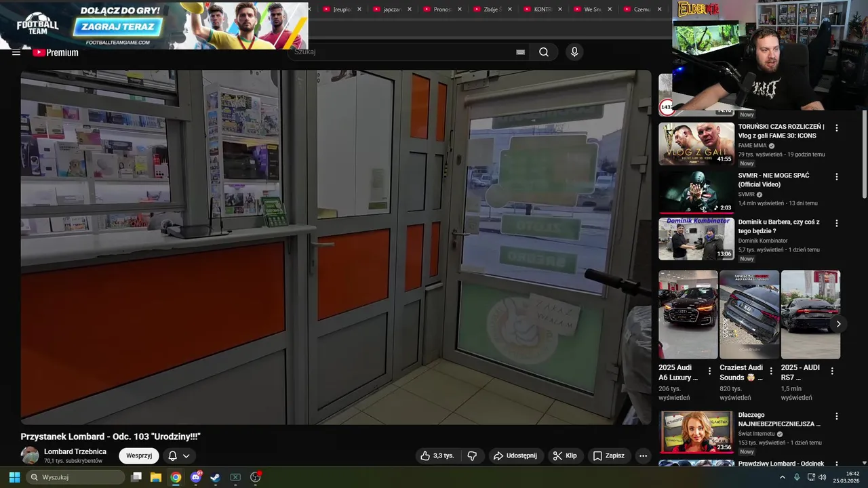Open options for '2025 - AUDI RS7' short

(x=832, y=371)
